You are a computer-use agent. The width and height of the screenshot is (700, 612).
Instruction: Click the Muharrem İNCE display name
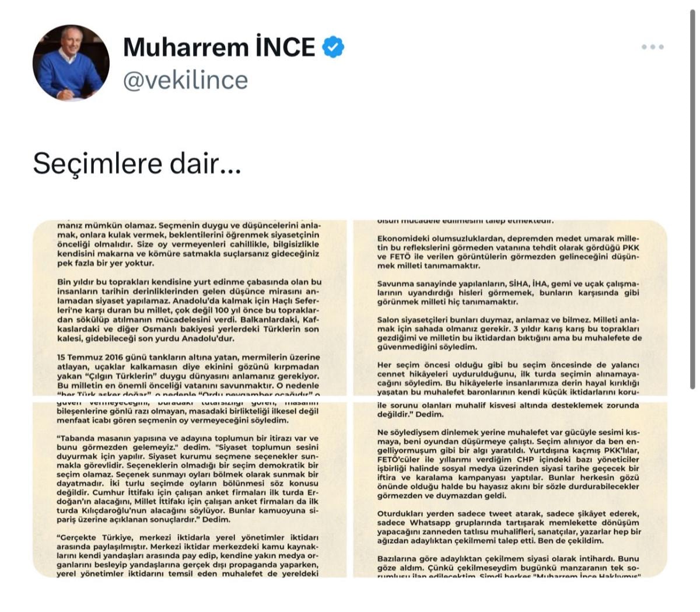tap(219, 47)
